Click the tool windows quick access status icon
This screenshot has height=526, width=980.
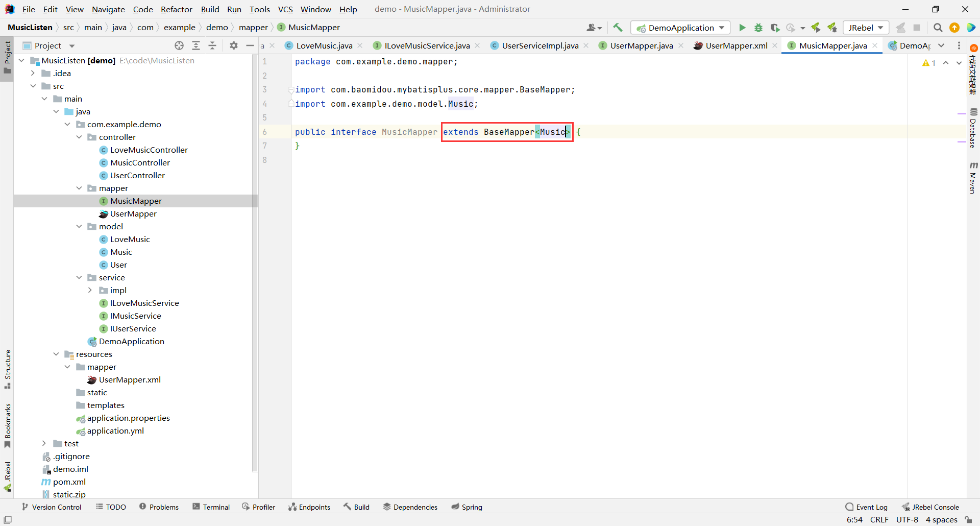tap(8, 520)
